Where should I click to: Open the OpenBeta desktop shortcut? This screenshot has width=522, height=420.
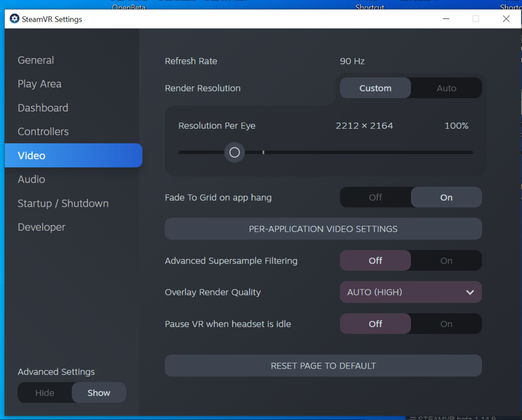[129, 4]
